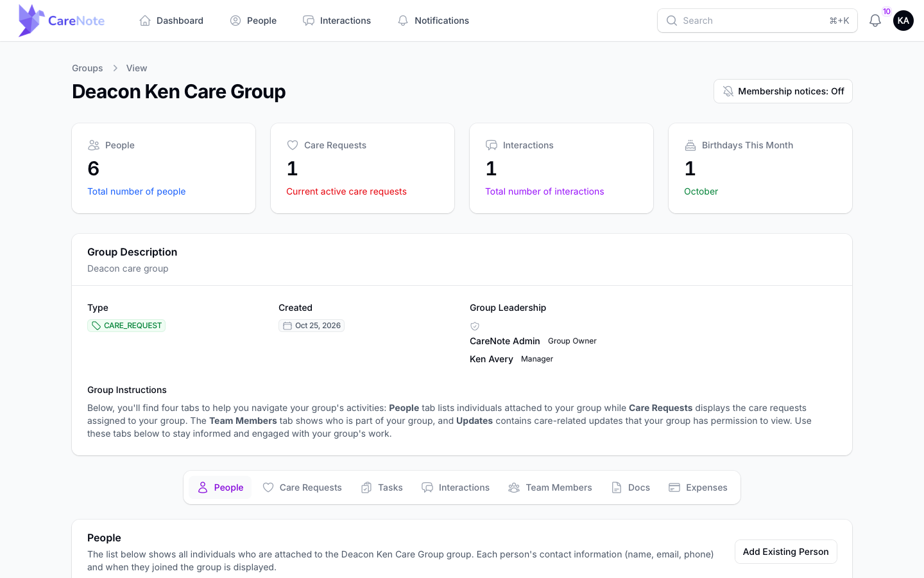Open the Expenses tab
Viewport: 924px width, 578px height.
(698, 487)
